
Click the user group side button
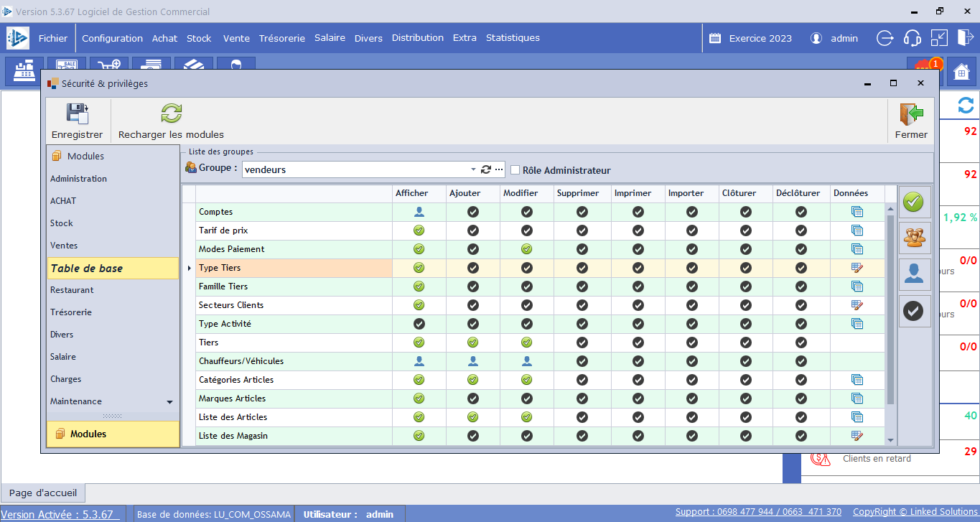914,238
